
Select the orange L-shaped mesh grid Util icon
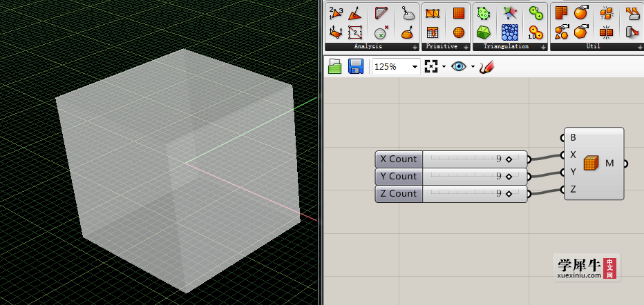tap(562, 14)
